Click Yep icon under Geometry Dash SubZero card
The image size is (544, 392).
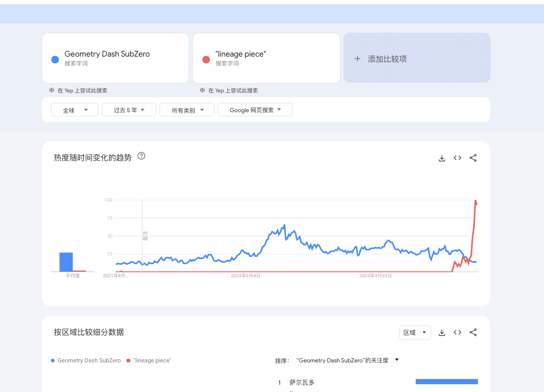click(x=51, y=90)
